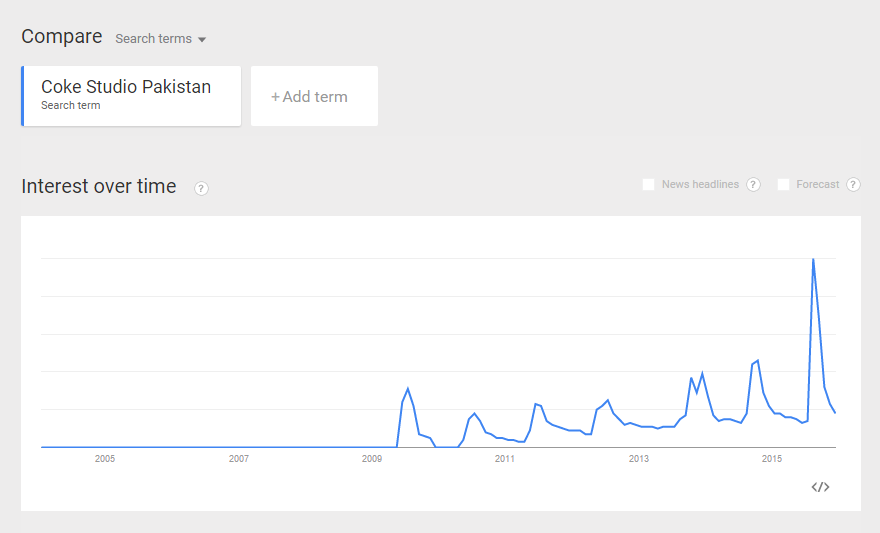Open help icon beside Interest over time
This screenshot has height=533, width=880.
(x=201, y=188)
